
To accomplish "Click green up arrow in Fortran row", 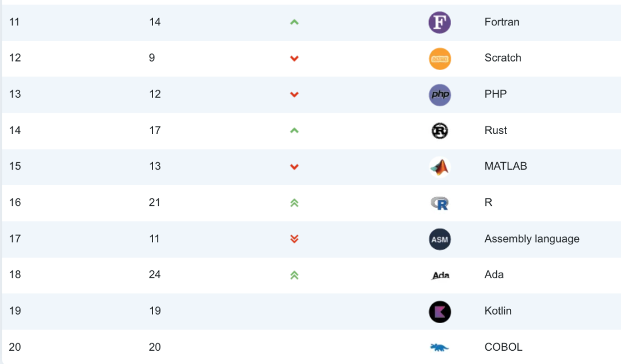I will click(294, 22).
